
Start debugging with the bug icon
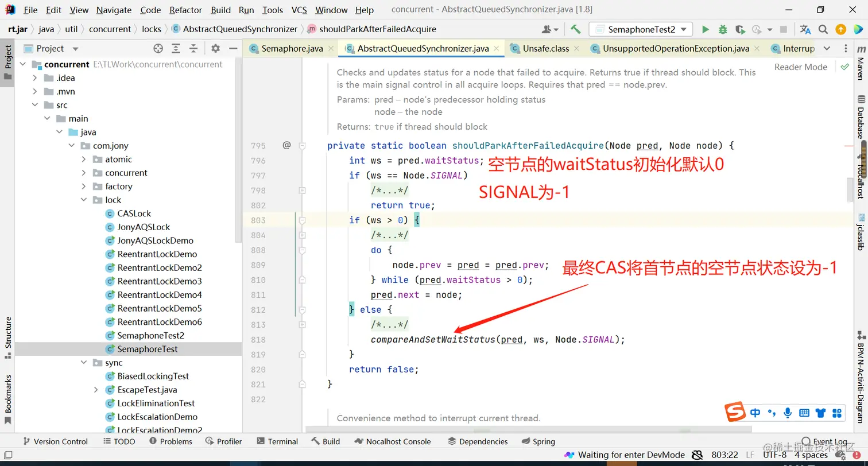pos(723,29)
